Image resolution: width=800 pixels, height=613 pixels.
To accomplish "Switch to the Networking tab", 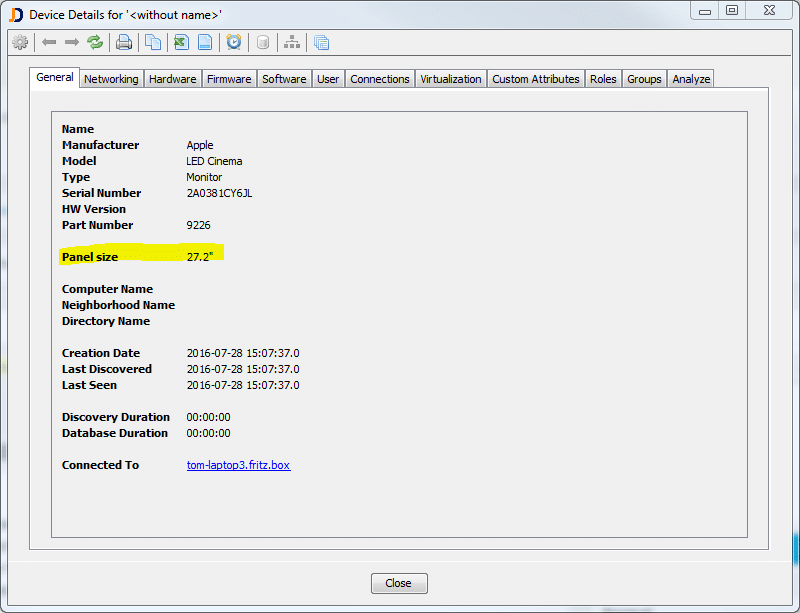I will pos(111,79).
